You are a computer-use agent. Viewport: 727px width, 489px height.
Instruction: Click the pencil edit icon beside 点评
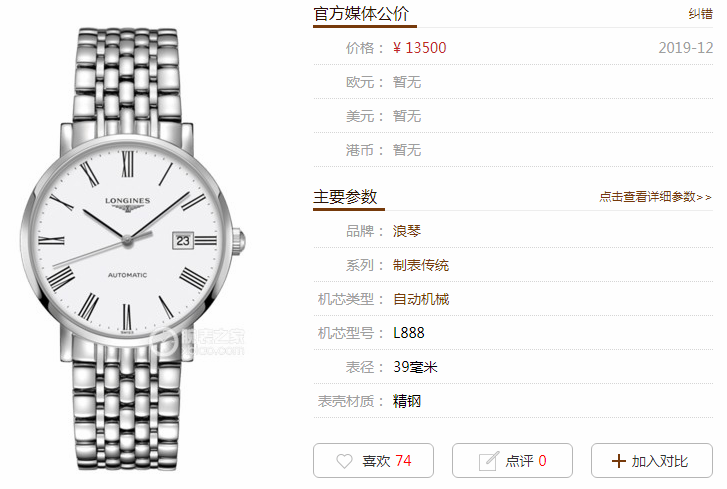(488, 461)
